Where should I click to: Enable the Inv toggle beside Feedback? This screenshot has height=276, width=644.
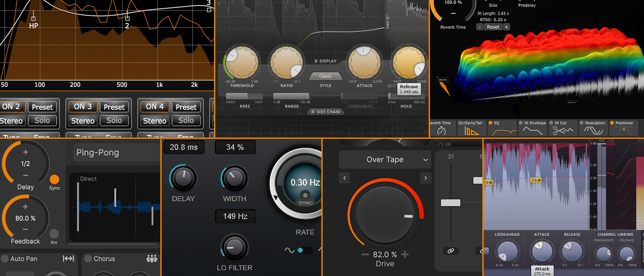tap(54, 233)
